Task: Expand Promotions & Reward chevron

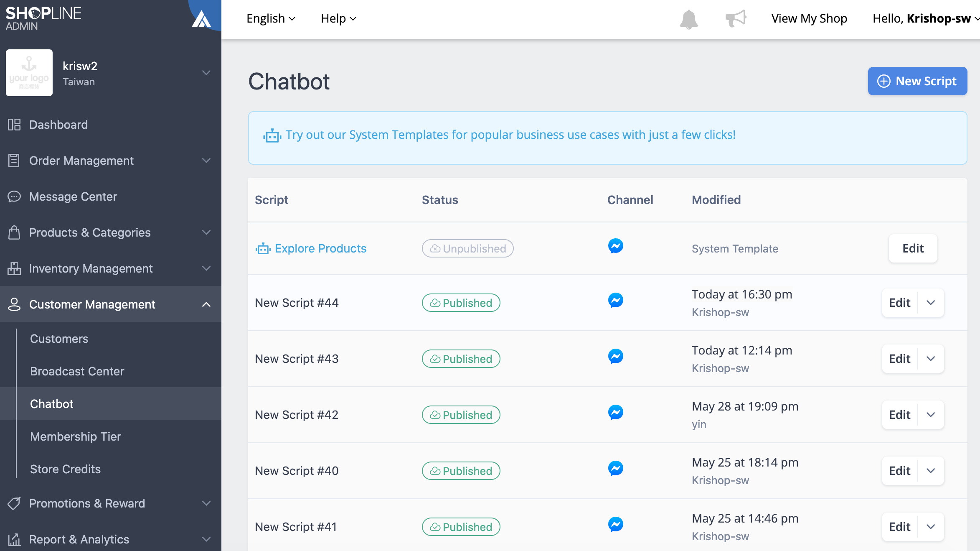Action: pos(206,503)
